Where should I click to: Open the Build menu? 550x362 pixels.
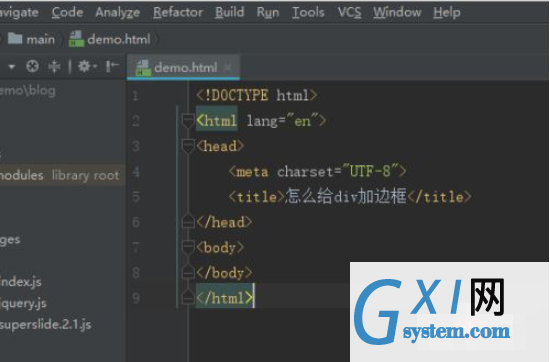pos(229,12)
